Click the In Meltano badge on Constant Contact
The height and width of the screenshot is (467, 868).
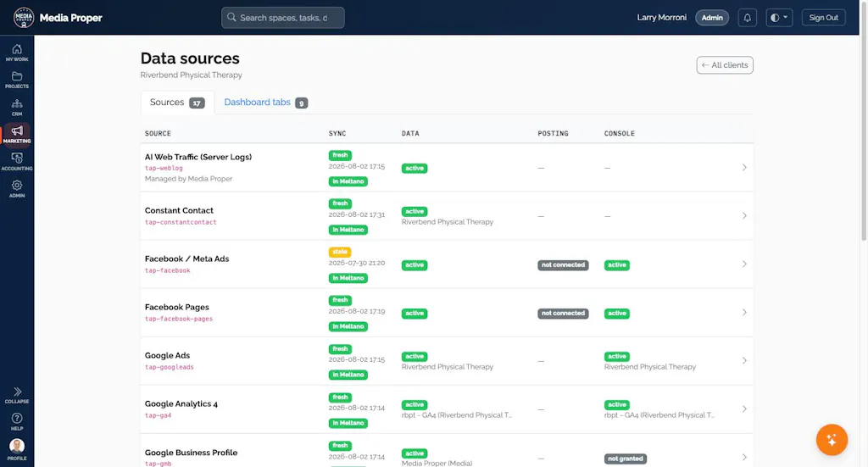[348, 230]
